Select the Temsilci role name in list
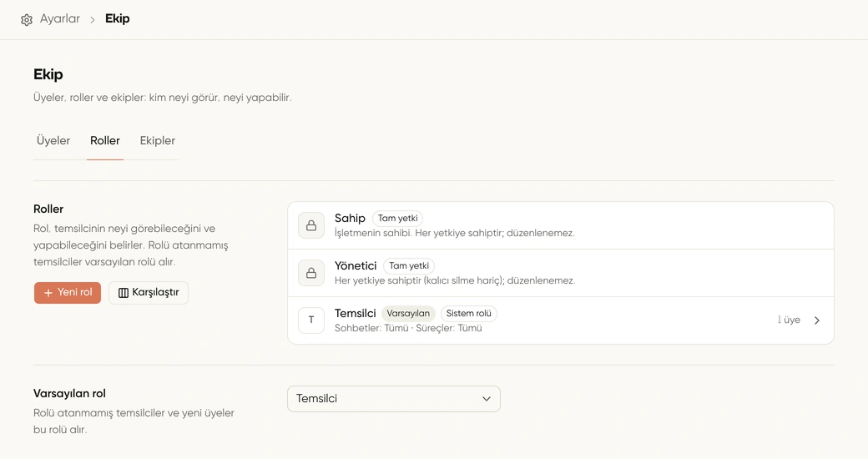 (355, 314)
